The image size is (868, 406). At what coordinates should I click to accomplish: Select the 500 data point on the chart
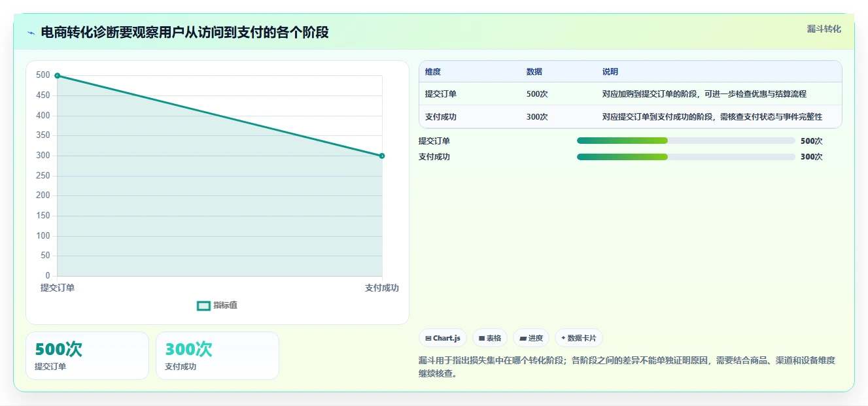point(58,76)
